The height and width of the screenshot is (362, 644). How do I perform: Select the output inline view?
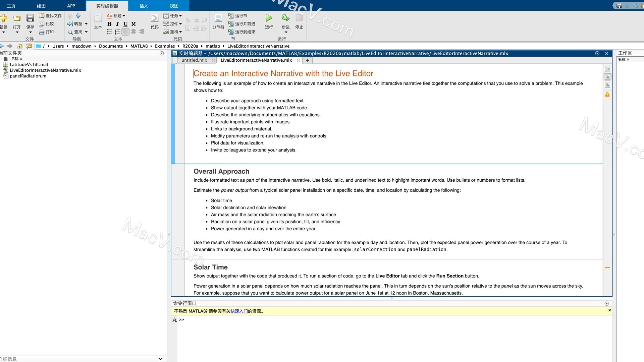point(607,77)
